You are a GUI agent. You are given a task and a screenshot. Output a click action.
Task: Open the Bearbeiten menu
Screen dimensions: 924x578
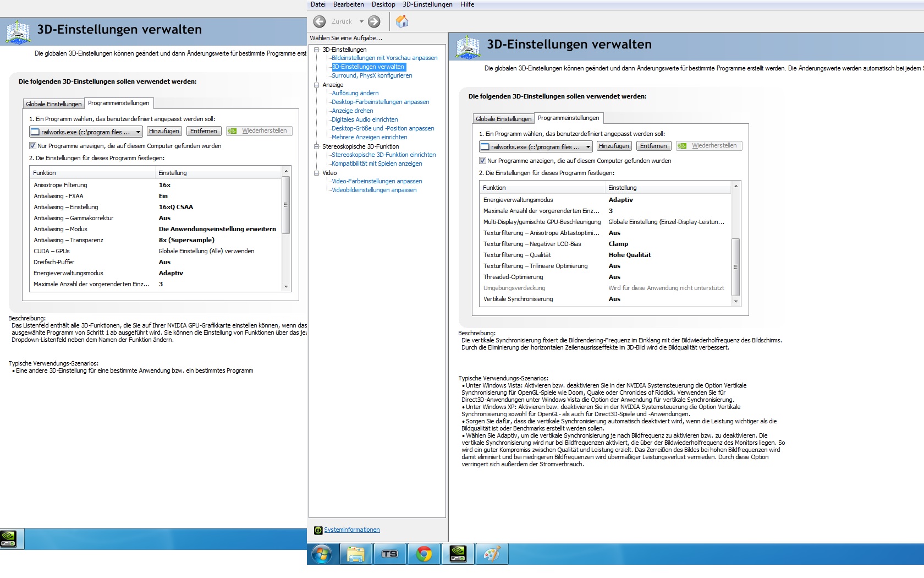click(349, 4)
